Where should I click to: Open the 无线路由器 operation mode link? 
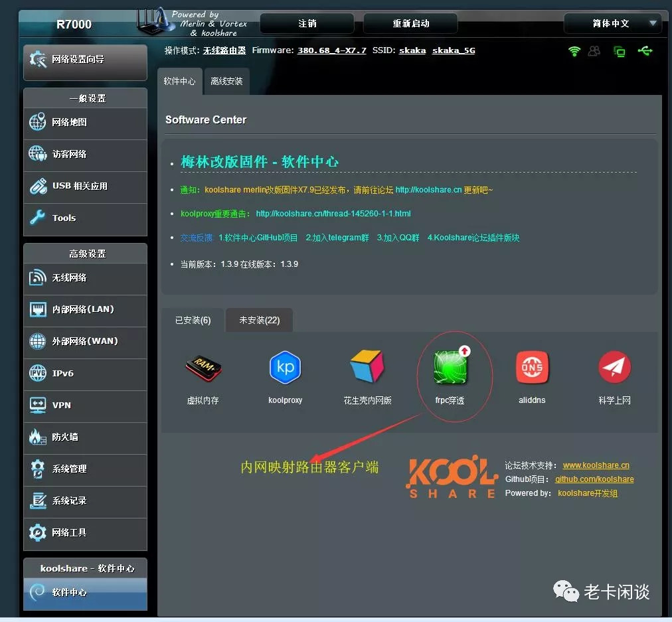point(224,50)
